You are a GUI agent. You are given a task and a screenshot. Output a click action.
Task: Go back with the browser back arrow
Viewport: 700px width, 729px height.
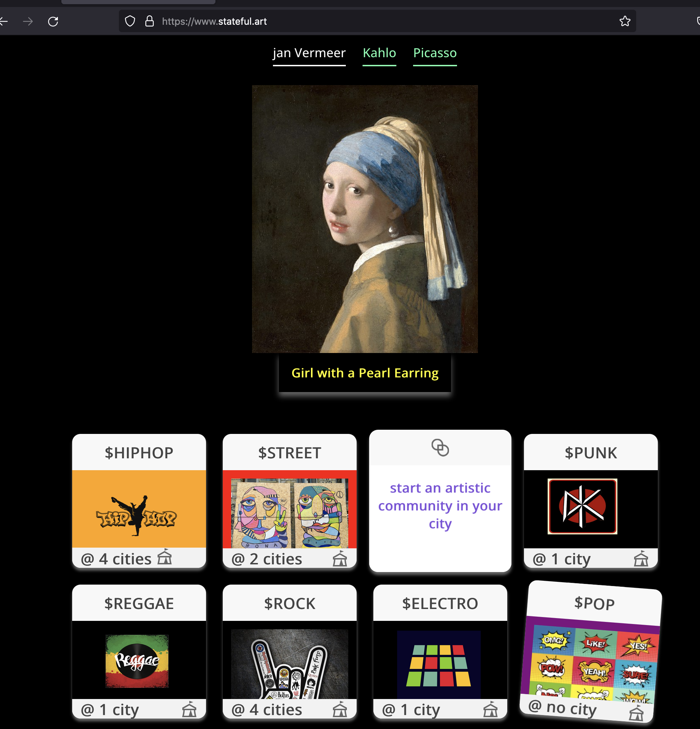[4, 22]
